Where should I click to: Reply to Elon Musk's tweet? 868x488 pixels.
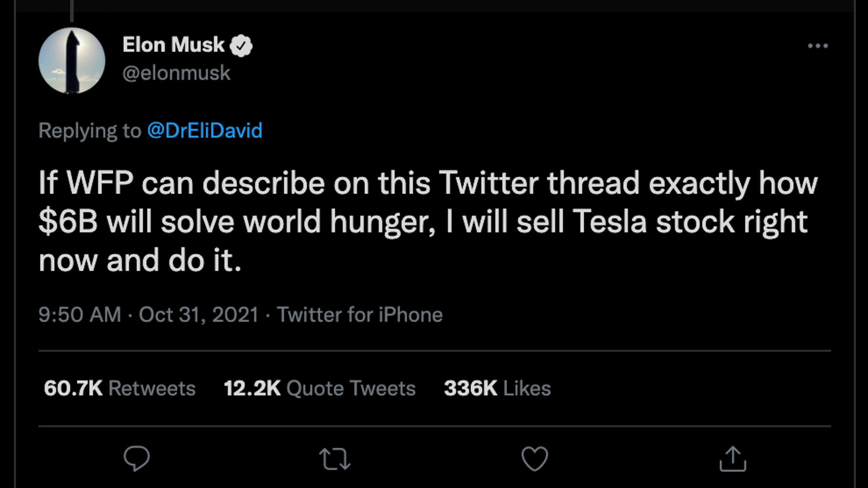coord(136,459)
